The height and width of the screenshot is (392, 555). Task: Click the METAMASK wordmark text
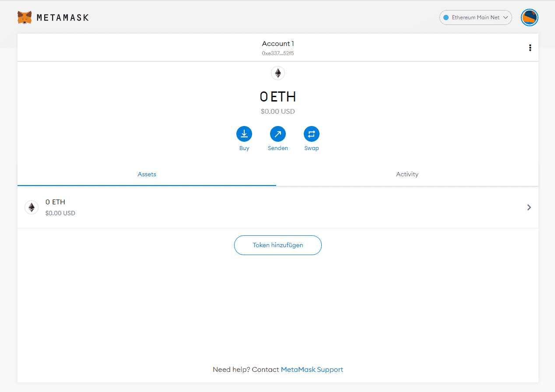coord(63,18)
